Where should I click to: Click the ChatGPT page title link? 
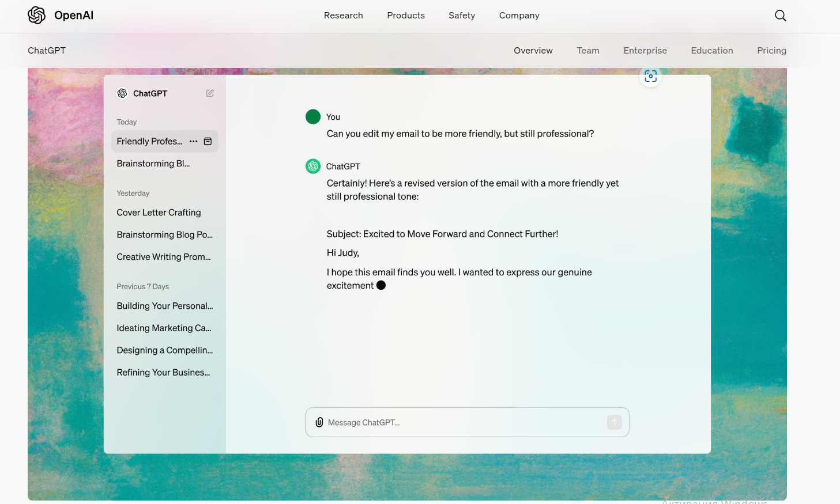(x=47, y=51)
